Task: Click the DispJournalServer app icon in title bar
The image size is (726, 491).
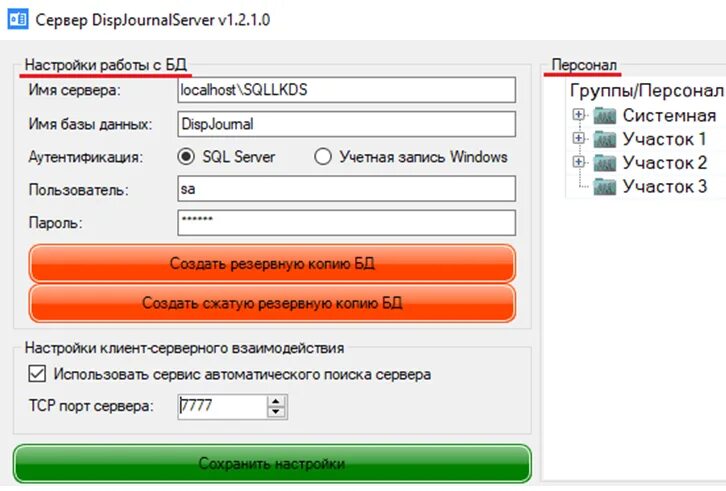Action: click(18, 19)
